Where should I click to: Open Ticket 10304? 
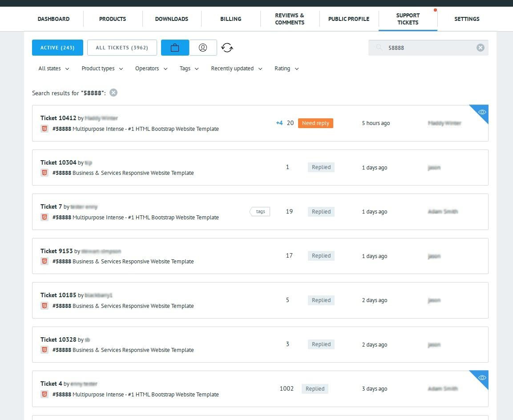(58, 162)
